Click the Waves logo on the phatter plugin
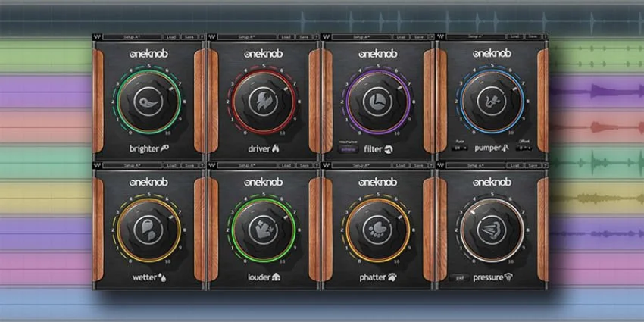Viewport: 644px width, 322px height. [x=327, y=165]
